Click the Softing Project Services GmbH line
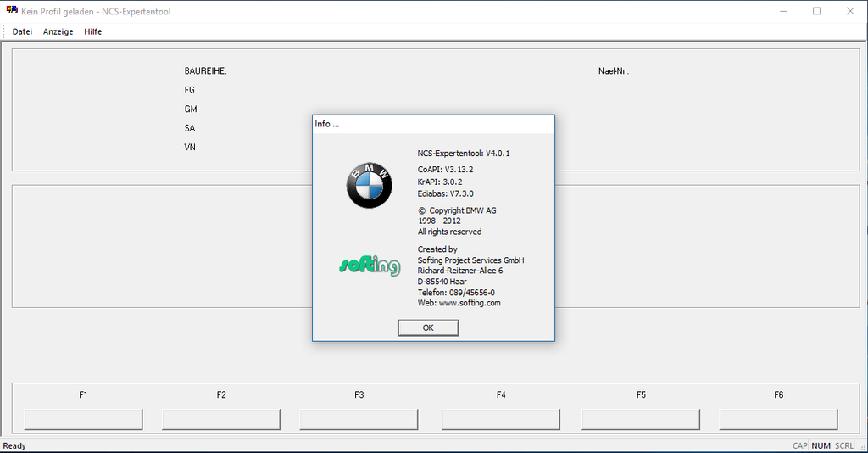Image resolution: width=868 pixels, height=453 pixels. (x=470, y=260)
